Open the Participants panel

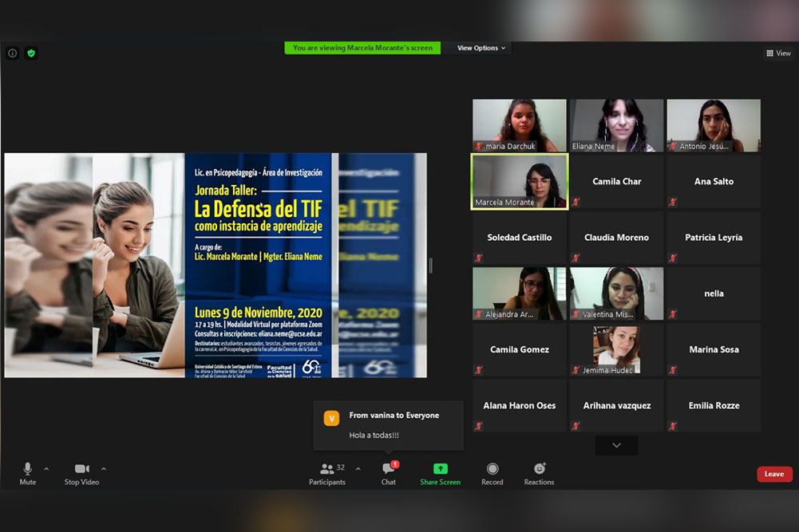[327, 474]
